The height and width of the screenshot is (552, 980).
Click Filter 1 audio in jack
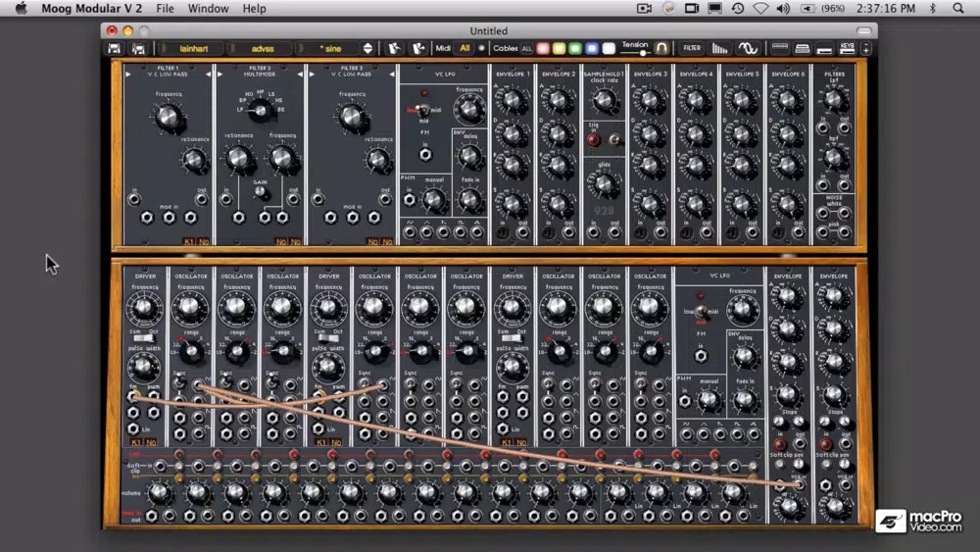[133, 199]
